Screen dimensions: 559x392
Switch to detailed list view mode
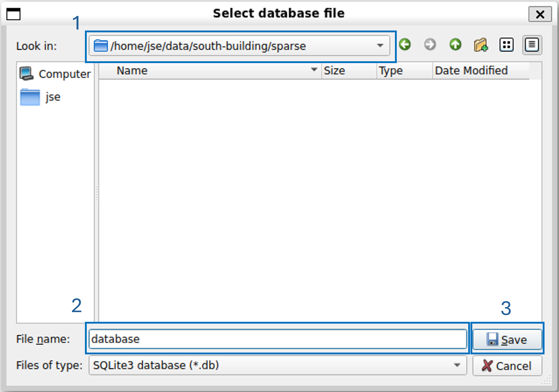tap(532, 45)
